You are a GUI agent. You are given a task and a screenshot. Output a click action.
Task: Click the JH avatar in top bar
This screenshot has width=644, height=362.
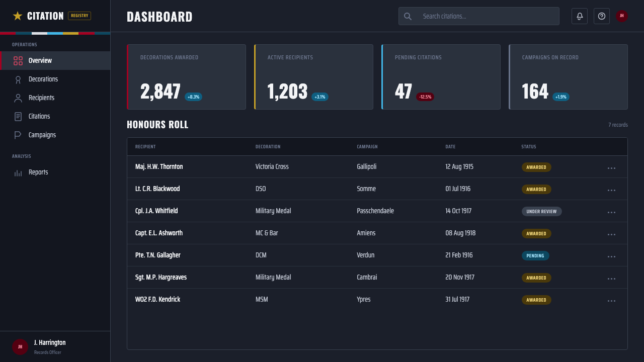point(622,16)
